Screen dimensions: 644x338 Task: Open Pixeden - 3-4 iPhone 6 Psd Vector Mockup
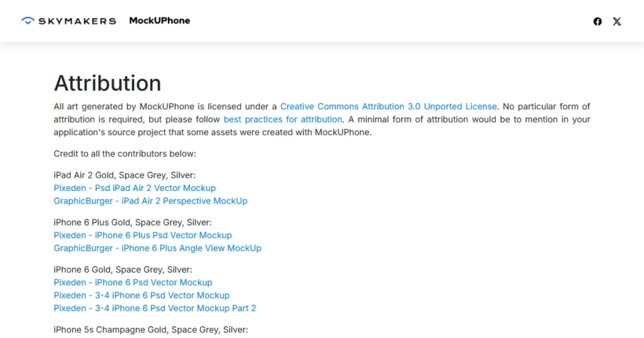pos(142,295)
